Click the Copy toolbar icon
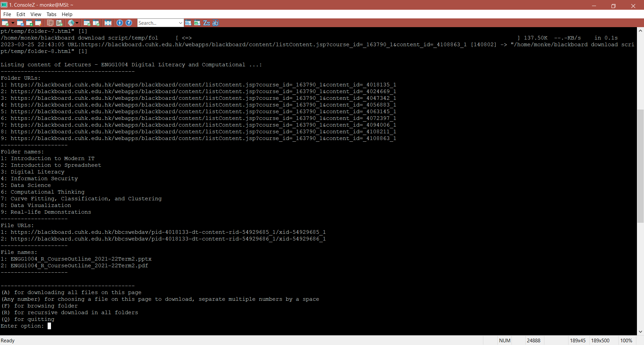Viewport: 644px width, 345px height. [x=50, y=23]
